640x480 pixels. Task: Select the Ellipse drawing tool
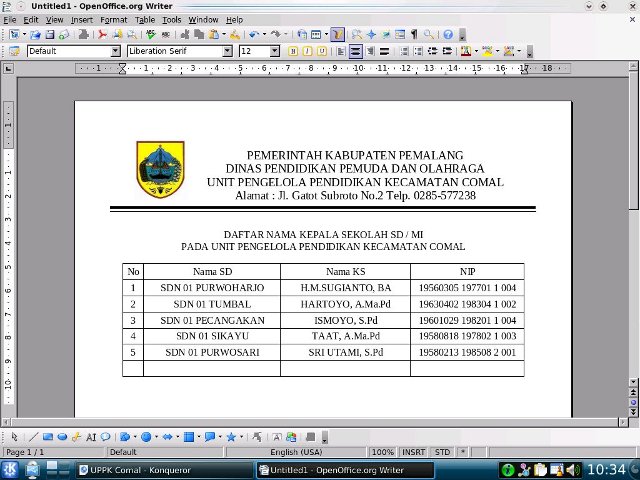[x=62, y=437]
